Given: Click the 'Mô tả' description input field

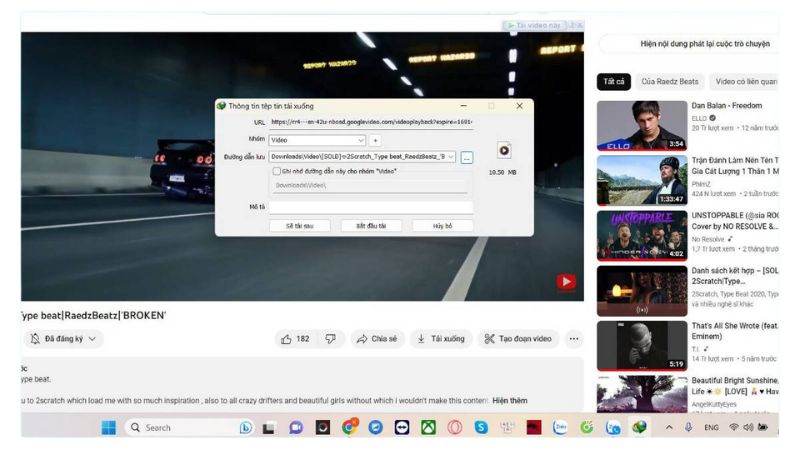Looking at the screenshot, I should point(371,207).
